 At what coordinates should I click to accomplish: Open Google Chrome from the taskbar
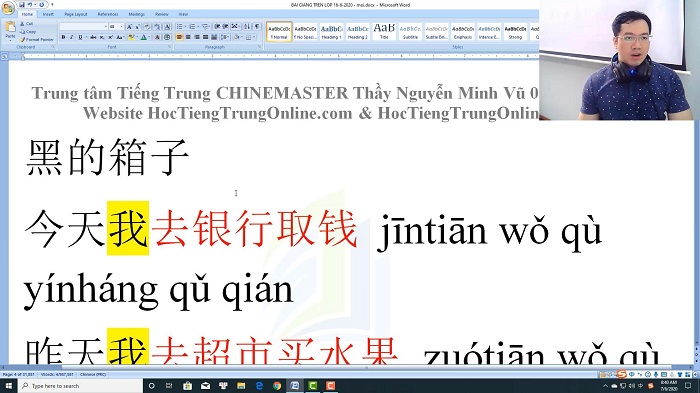point(277,386)
